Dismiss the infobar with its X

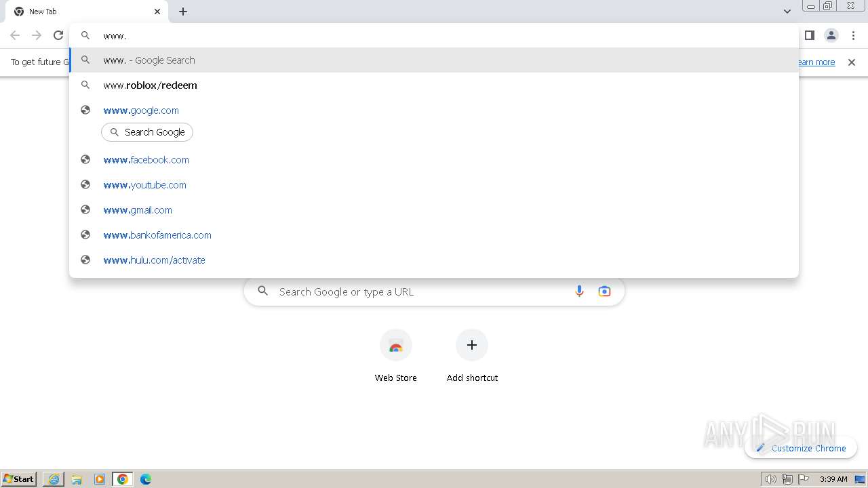(x=852, y=62)
